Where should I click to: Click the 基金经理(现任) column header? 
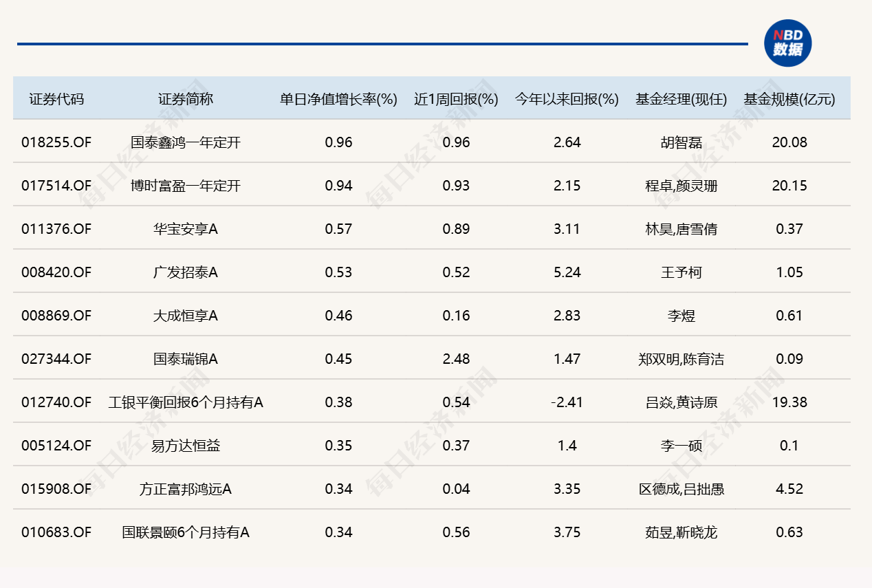click(681, 99)
